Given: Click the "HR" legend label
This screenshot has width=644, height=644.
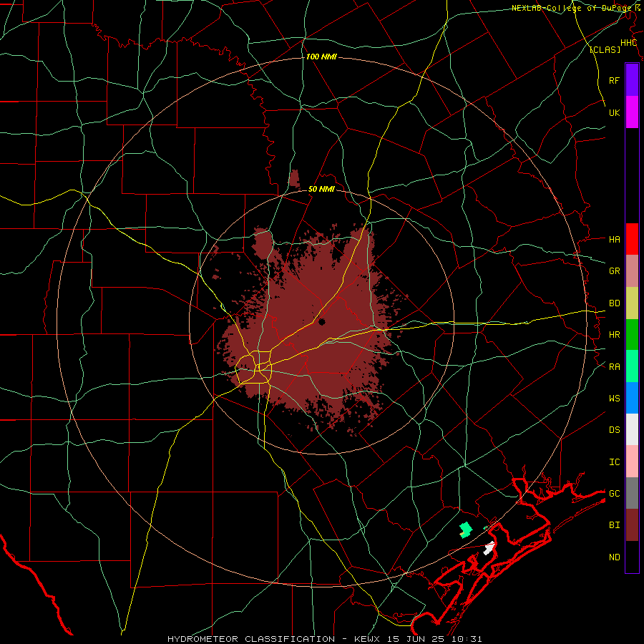Looking at the screenshot, I should 614,335.
